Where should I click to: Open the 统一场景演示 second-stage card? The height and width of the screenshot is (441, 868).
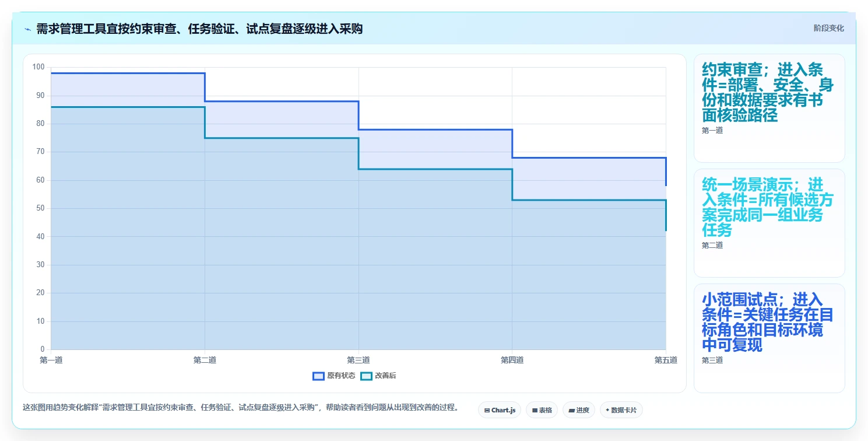tap(769, 223)
